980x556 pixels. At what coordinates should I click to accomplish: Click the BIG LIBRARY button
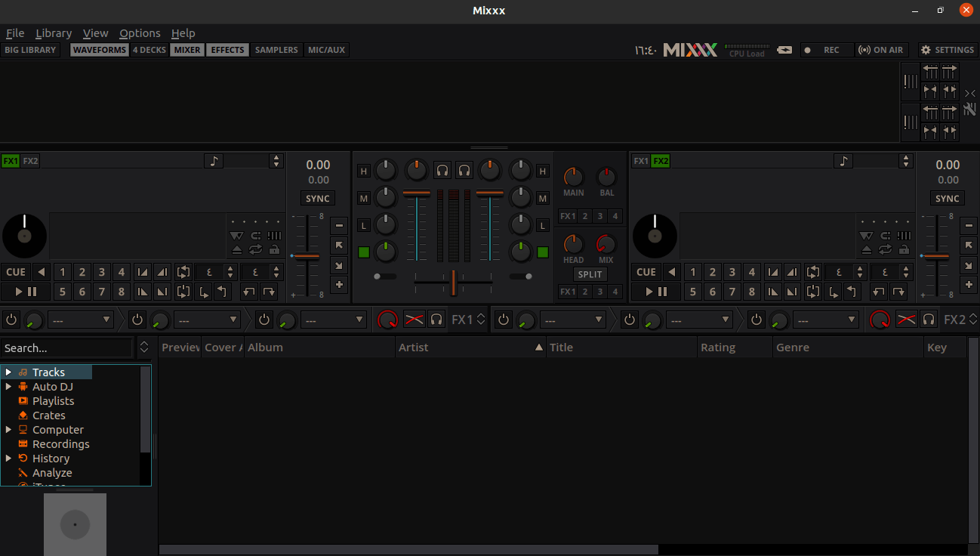tap(30, 50)
